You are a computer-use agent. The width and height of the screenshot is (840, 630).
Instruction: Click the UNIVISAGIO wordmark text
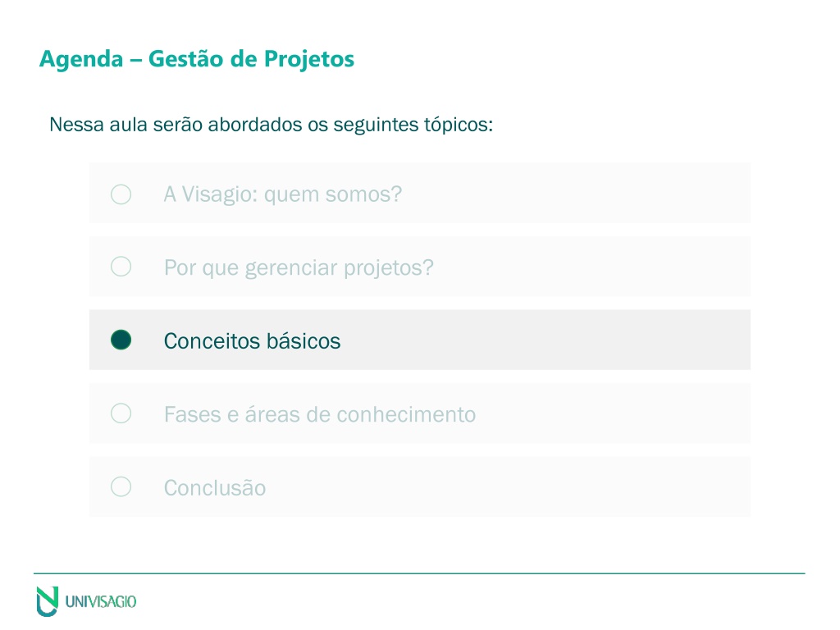click(101, 601)
